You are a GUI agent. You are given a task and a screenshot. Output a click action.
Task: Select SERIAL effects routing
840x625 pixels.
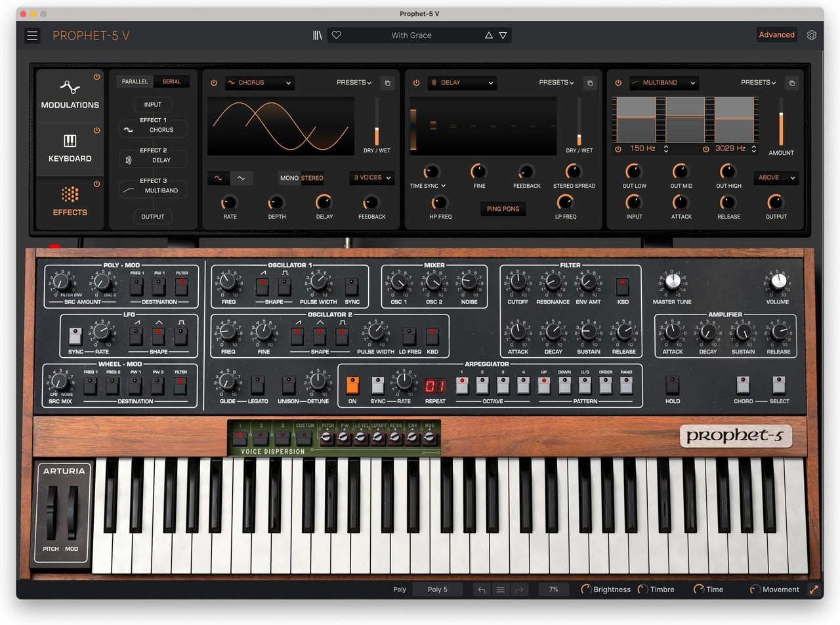[x=172, y=81]
